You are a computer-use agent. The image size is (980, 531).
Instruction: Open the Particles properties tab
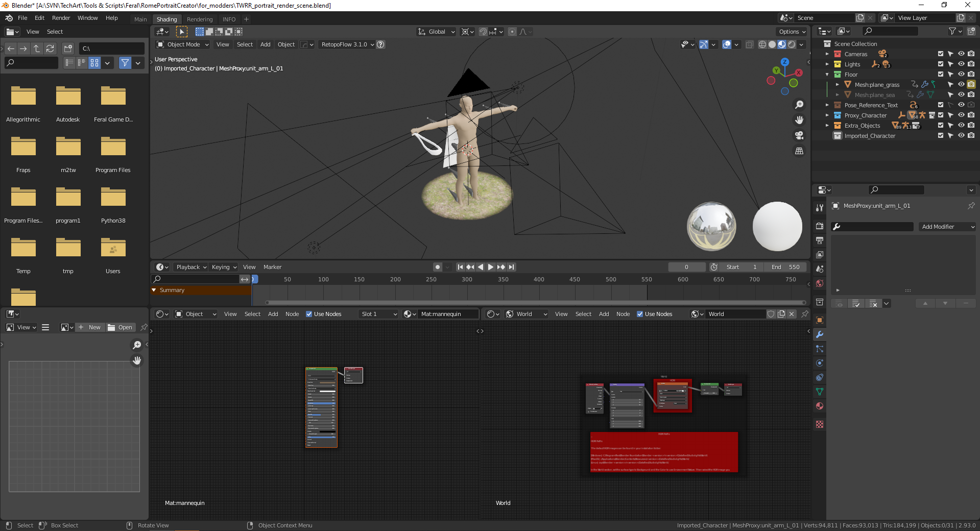pos(820,349)
